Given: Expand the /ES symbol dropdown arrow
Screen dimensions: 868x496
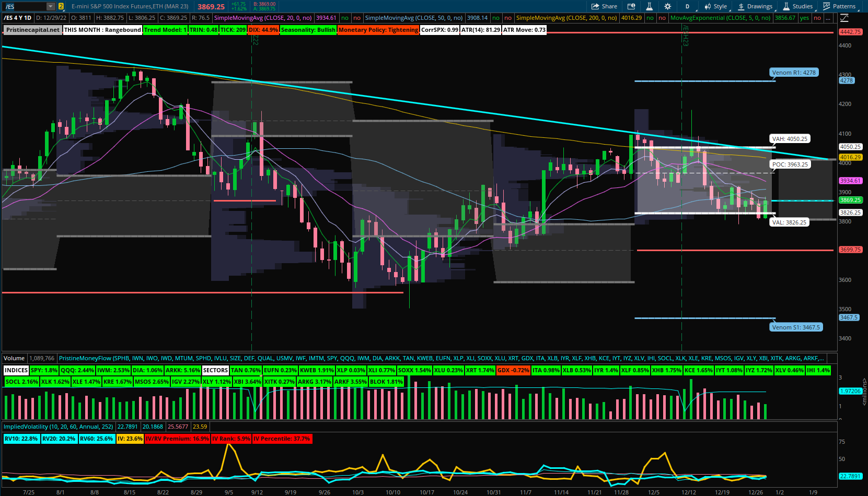Looking at the screenshot, I should point(50,6).
